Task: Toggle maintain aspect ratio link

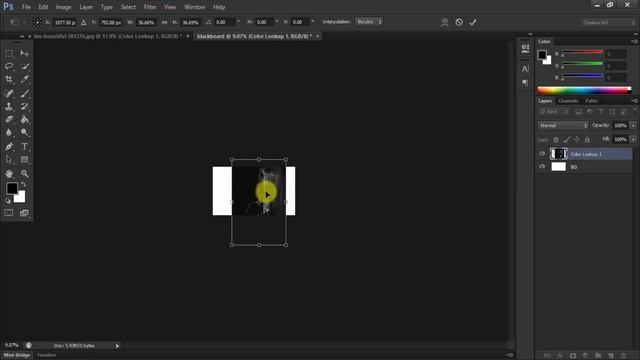Action: [164, 22]
